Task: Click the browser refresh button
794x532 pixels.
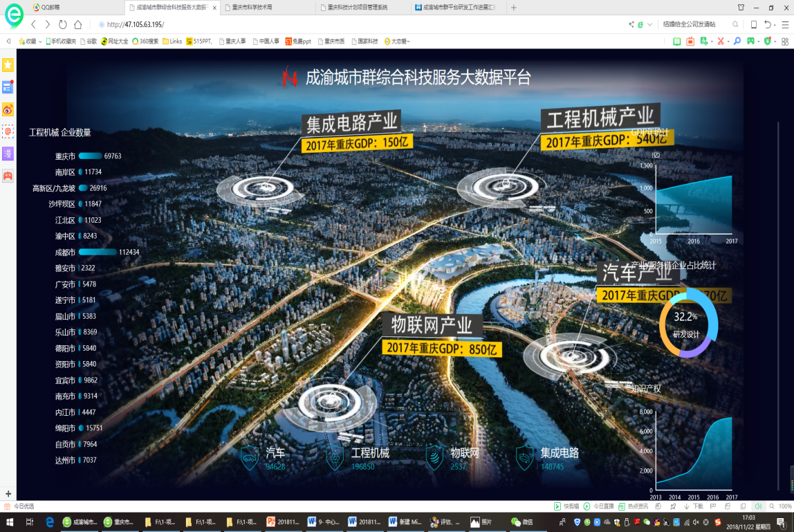Action: 63,24
